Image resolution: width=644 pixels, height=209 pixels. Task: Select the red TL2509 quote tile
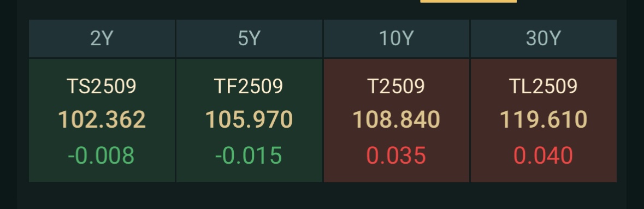point(543,120)
